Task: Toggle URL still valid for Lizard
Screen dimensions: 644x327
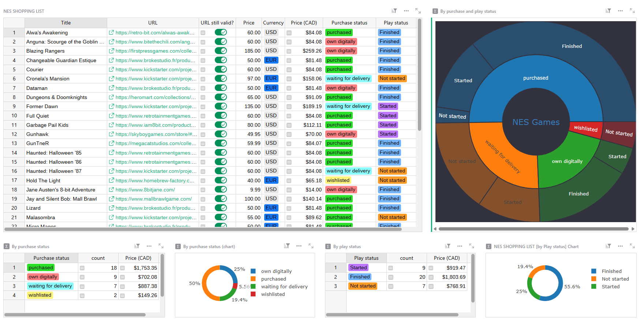Action: click(x=221, y=208)
